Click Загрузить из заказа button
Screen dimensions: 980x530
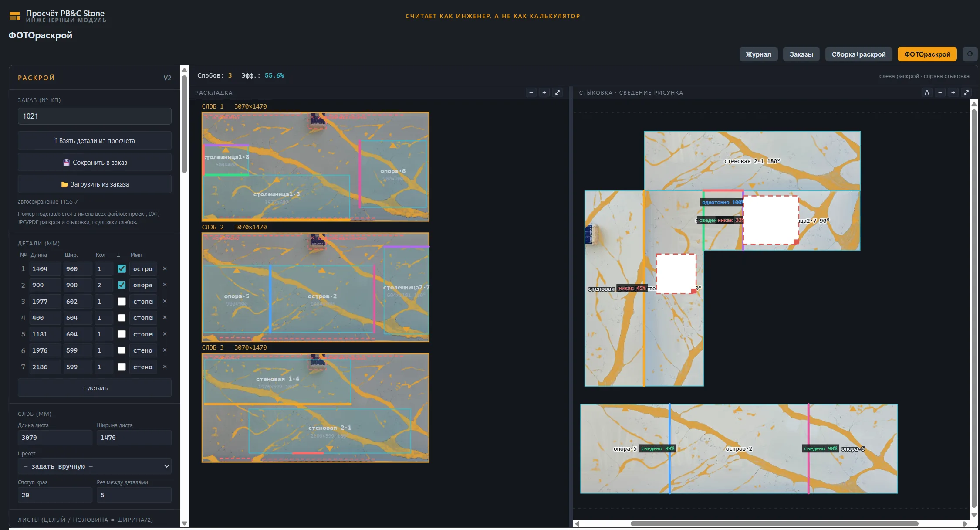[x=95, y=184]
